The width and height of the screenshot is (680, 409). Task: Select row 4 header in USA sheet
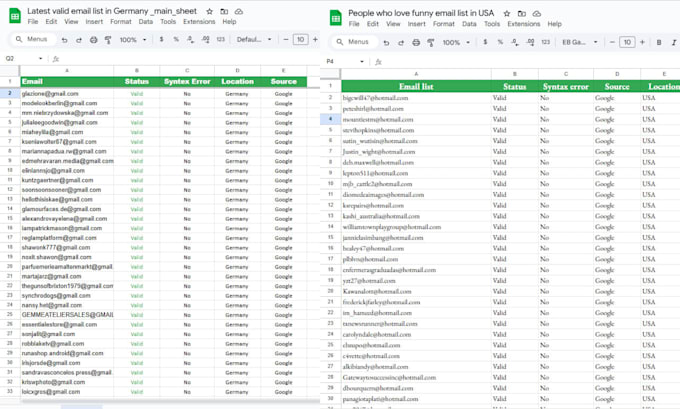[x=330, y=119]
